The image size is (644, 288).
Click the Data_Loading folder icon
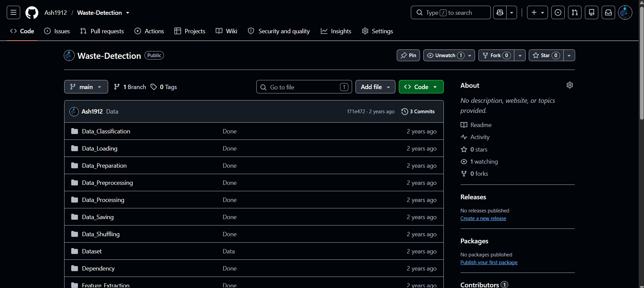75,148
